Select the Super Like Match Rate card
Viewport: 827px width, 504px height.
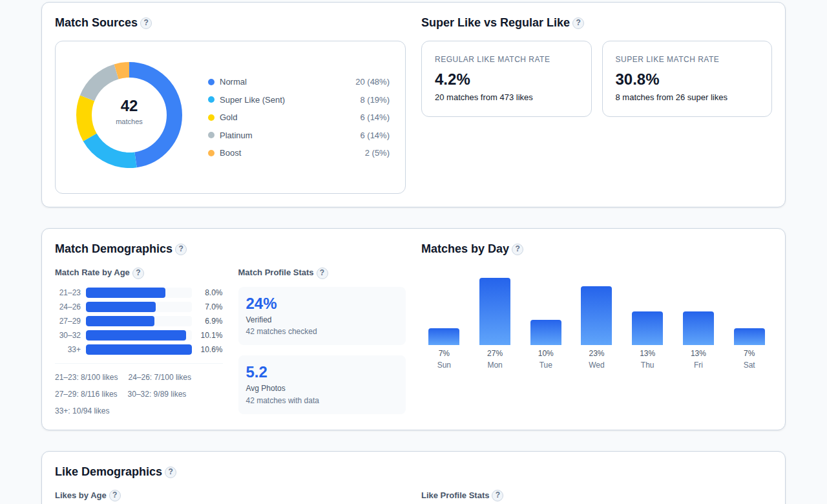[687, 78]
